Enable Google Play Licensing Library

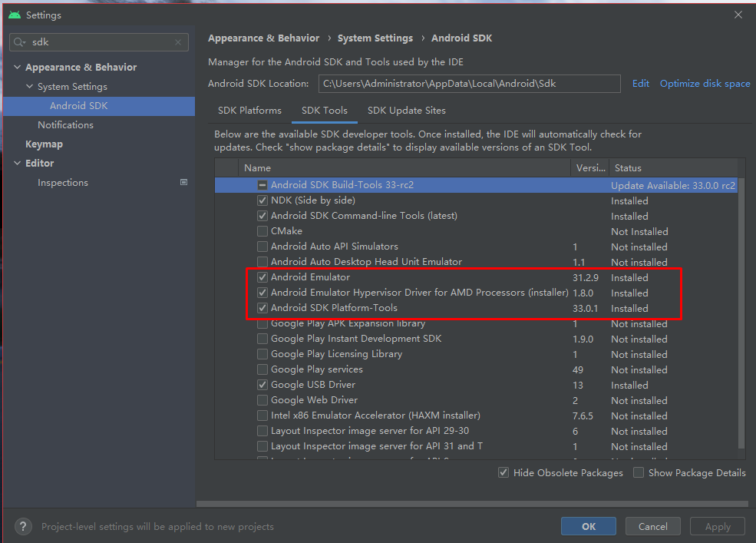pos(262,354)
